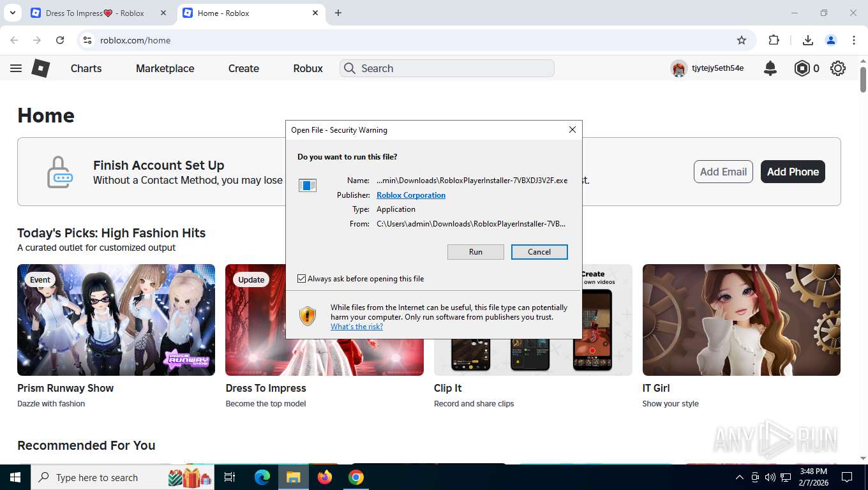Click the Windows taskbar search box

tap(123, 477)
